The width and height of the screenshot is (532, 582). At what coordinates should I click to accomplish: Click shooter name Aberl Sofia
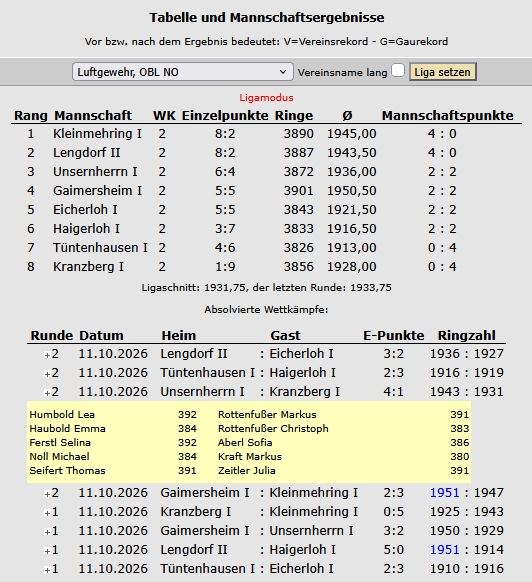pos(245,442)
